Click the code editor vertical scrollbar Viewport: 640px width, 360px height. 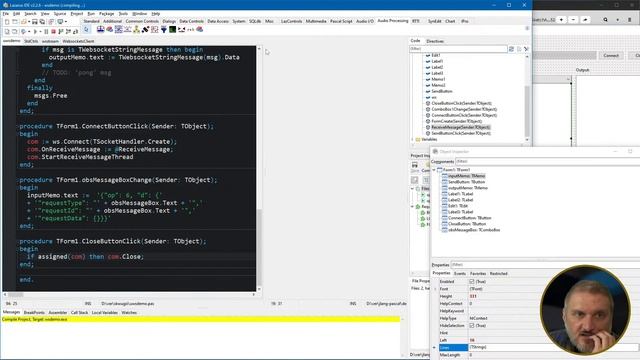(x=259, y=168)
